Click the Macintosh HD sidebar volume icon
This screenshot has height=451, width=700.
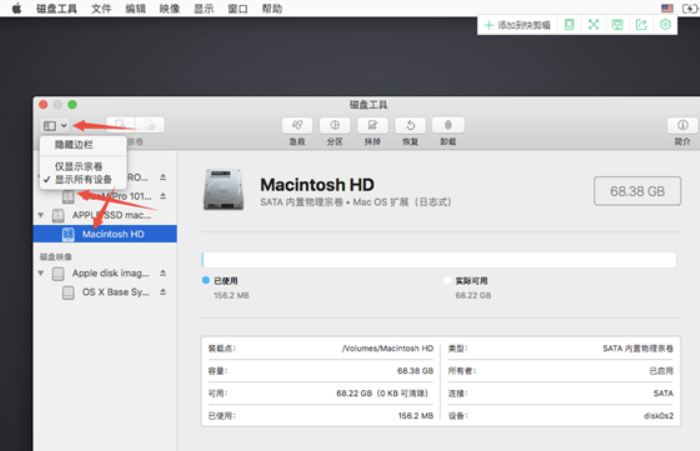(x=68, y=234)
